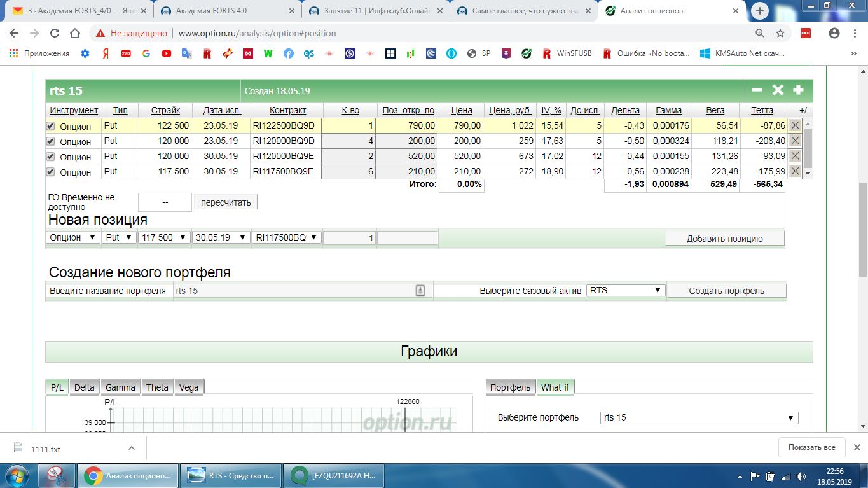Open the Yandex bookmark icon
The height and width of the screenshot is (488, 868).
106,53
